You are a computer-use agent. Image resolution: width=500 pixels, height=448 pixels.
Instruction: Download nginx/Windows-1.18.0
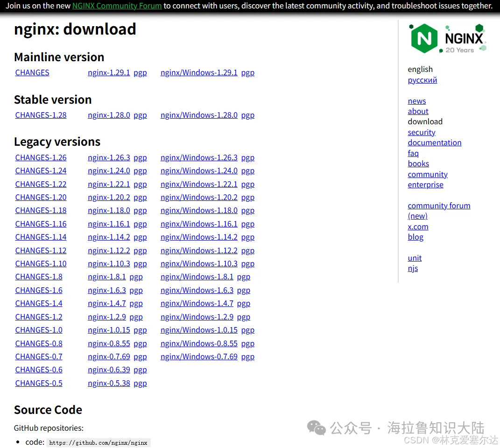point(199,211)
